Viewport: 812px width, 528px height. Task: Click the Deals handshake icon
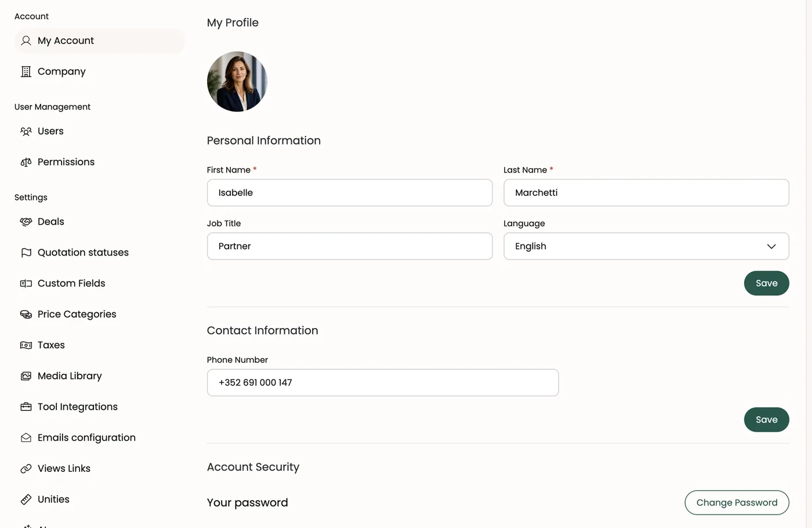click(x=26, y=222)
